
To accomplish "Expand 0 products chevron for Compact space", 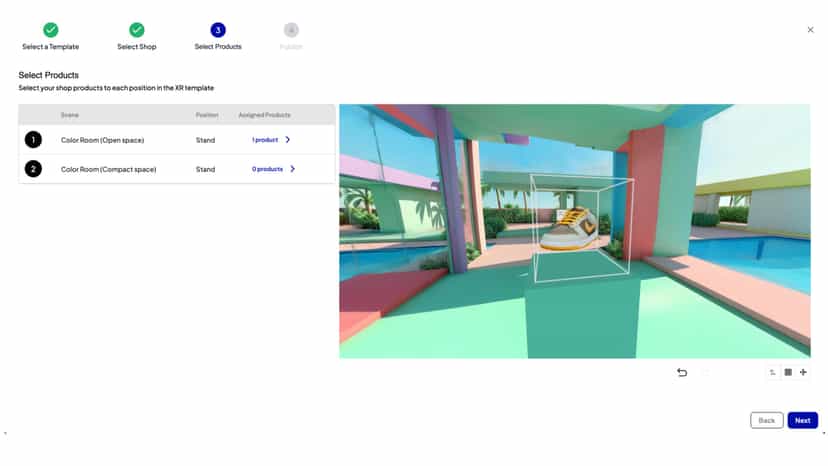I will (293, 169).
